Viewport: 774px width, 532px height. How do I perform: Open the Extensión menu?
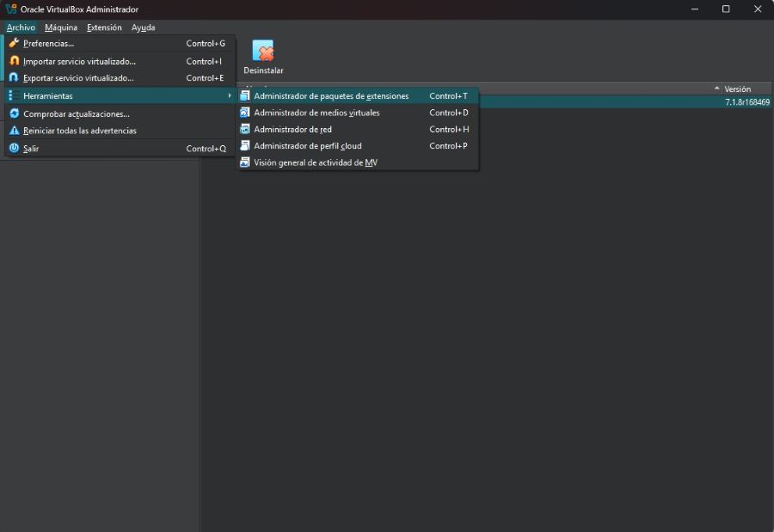tap(104, 28)
